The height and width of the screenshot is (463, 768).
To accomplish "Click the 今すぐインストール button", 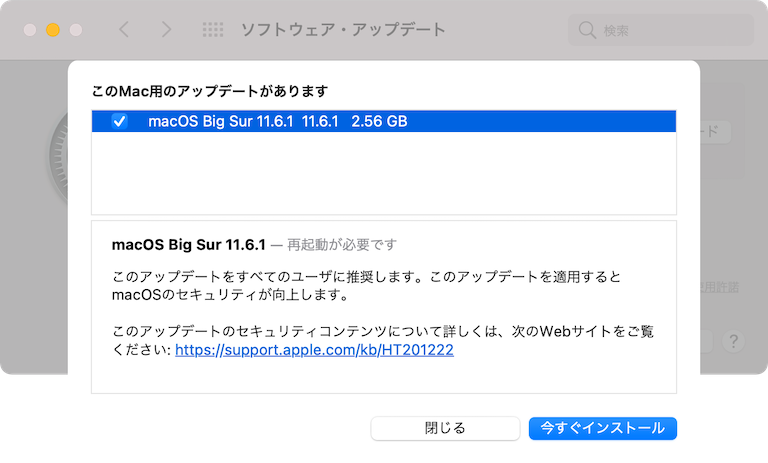I will click(602, 428).
